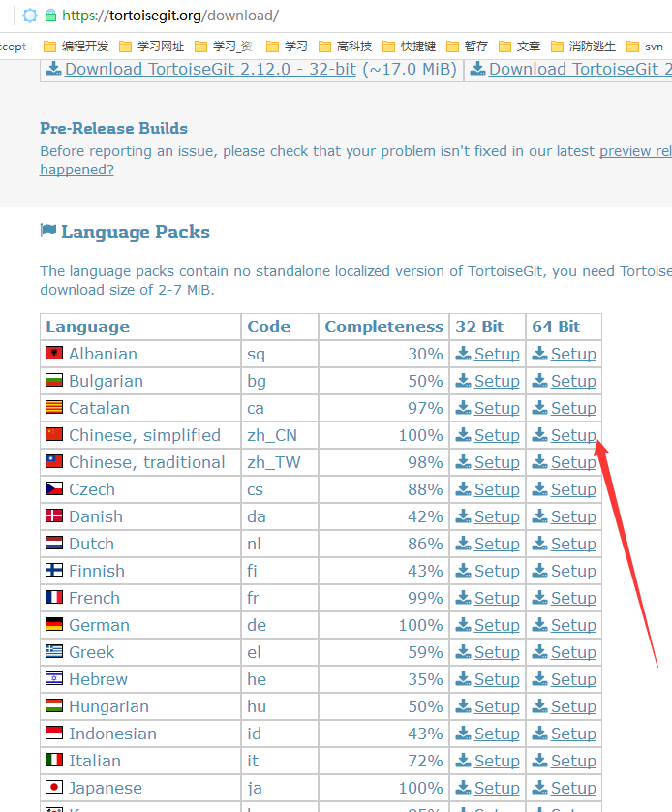Click the Language Packs heading flag icon
Image resolution: width=672 pixels, height=812 pixels.
tap(48, 230)
